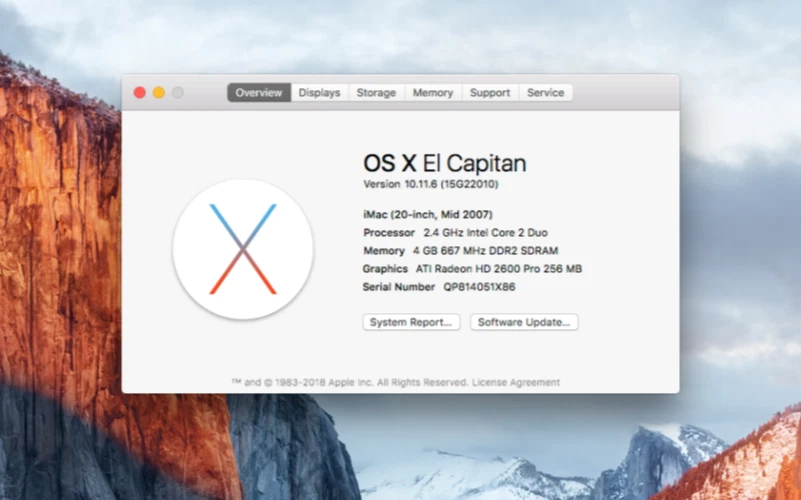Click the Memory label in the spec list
The width and height of the screenshot is (801, 500).
(384, 251)
